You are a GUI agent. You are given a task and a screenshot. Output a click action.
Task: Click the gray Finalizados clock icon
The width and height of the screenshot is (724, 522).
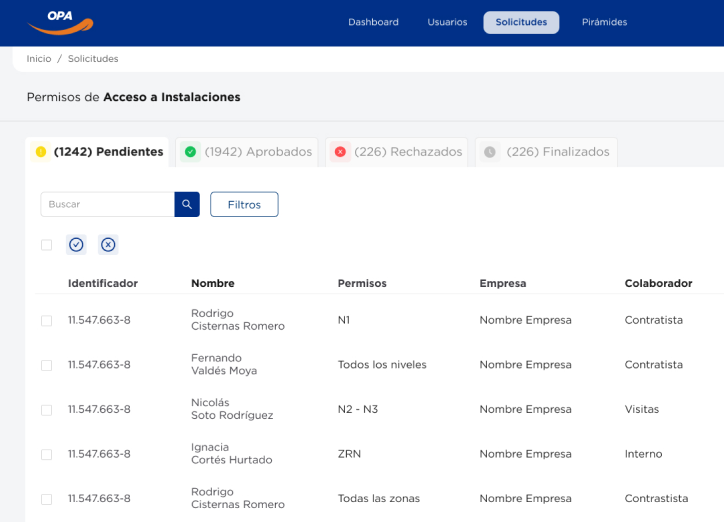(x=490, y=152)
